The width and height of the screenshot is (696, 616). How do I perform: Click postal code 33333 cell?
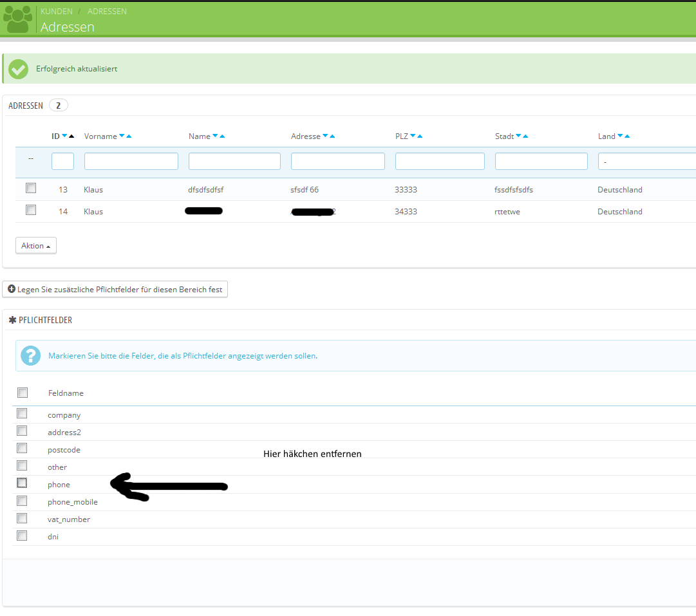[x=406, y=189]
